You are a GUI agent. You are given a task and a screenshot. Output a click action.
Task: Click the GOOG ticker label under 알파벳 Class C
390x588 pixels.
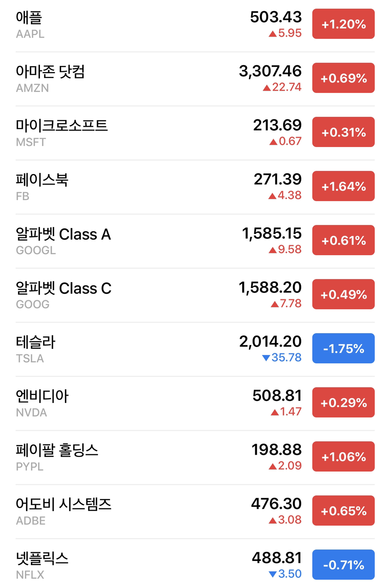pyautogui.click(x=32, y=304)
